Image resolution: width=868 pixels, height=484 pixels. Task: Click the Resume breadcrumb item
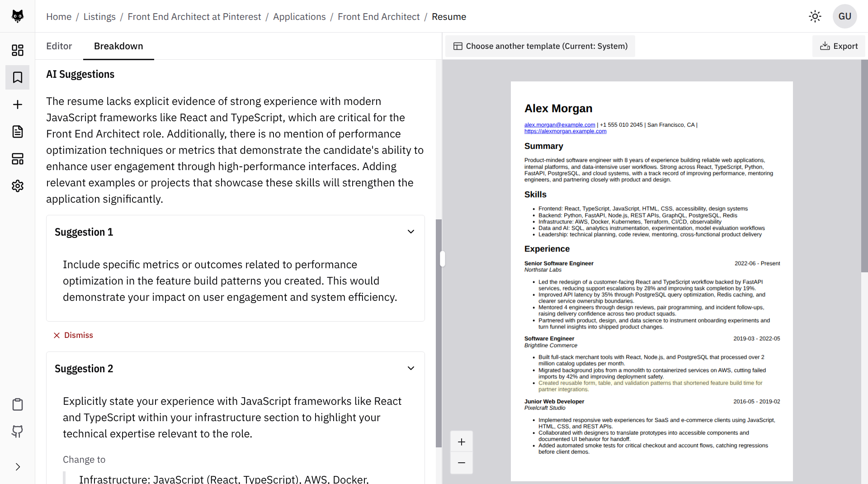pyautogui.click(x=449, y=17)
